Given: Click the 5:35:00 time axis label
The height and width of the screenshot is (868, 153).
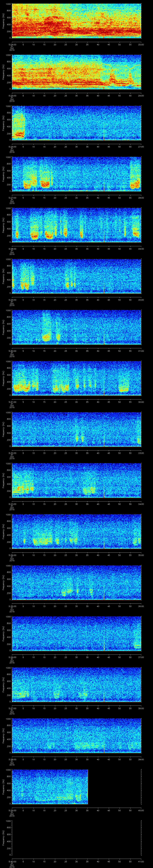Looking at the screenshot, I should click(12, 606).
